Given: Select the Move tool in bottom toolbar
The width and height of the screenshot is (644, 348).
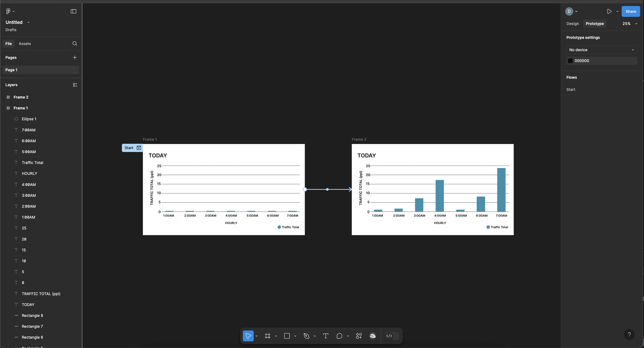Looking at the screenshot, I should point(248,336).
